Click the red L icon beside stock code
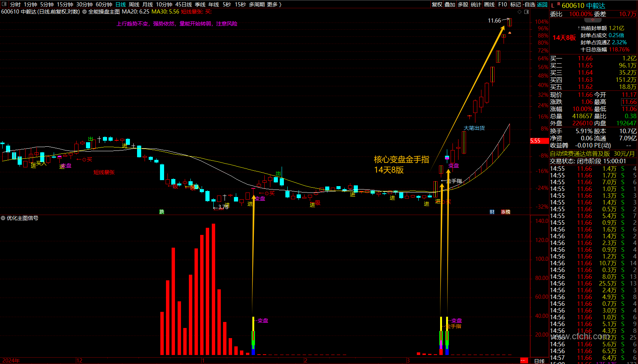Image resolution: width=638 pixels, height=364 pixels. [x=553, y=5]
